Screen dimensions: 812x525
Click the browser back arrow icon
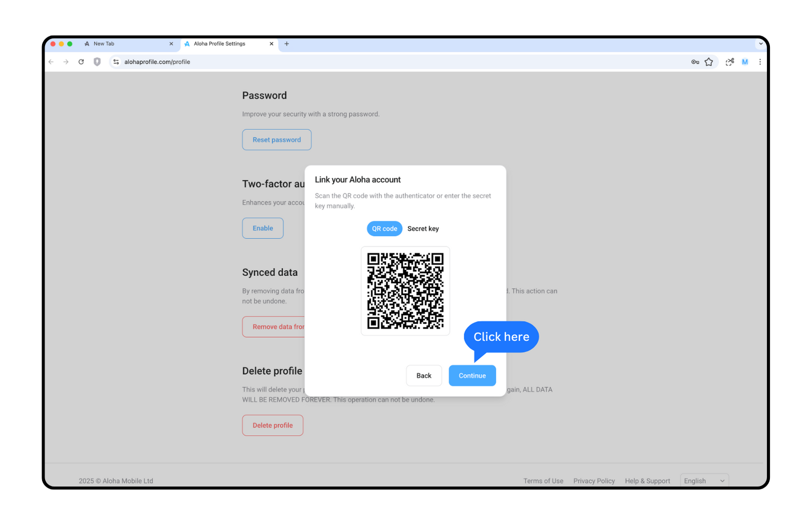tap(51, 62)
